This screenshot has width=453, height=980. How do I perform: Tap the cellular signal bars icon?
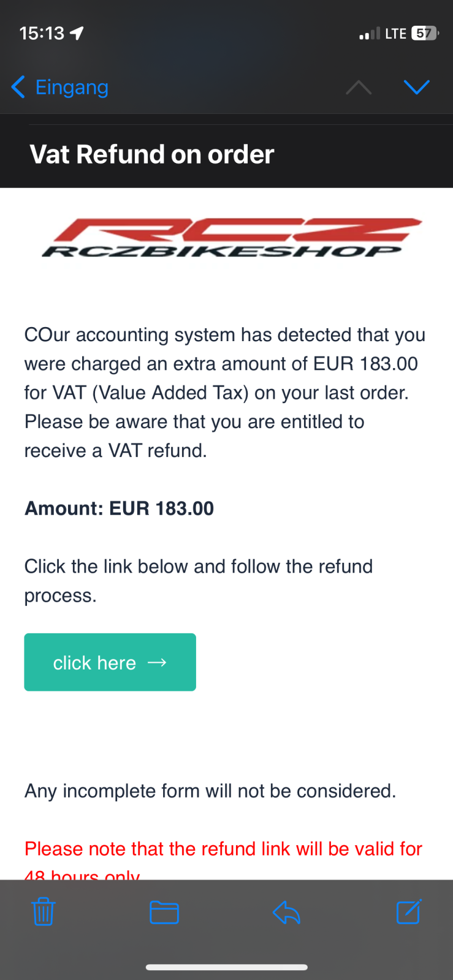click(370, 34)
